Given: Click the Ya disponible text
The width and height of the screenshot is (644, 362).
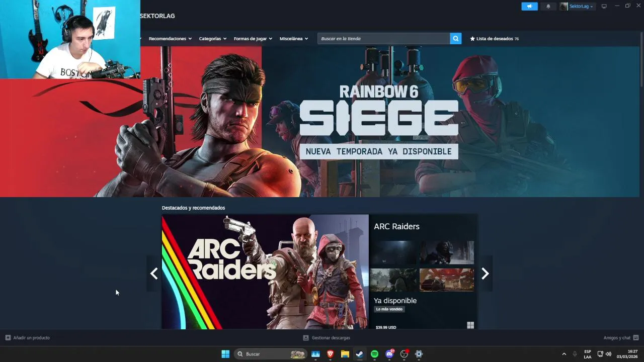Looking at the screenshot, I should pos(395,301).
